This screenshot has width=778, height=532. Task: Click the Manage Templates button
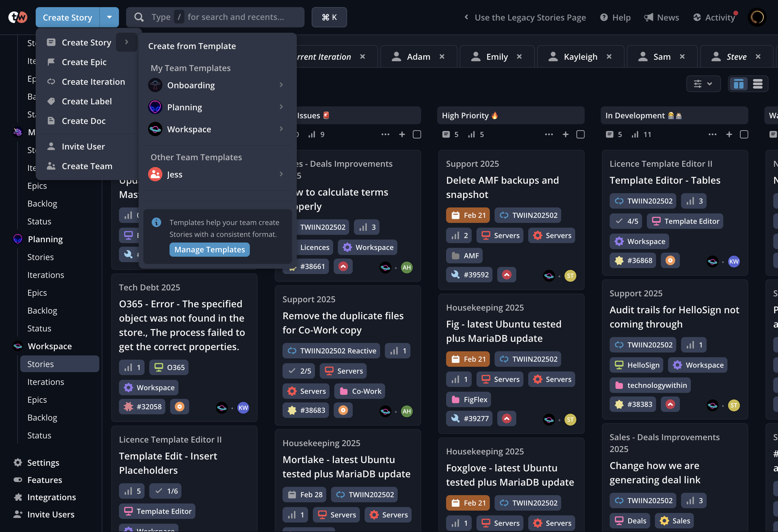tap(210, 250)
